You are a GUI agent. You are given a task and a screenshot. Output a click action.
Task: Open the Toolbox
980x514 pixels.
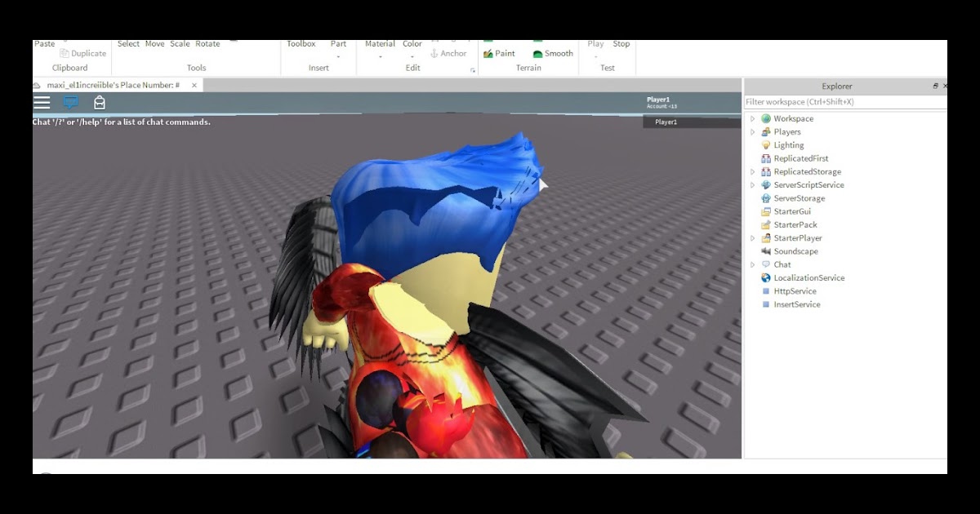pyautogui.click(x=301, y=44)
